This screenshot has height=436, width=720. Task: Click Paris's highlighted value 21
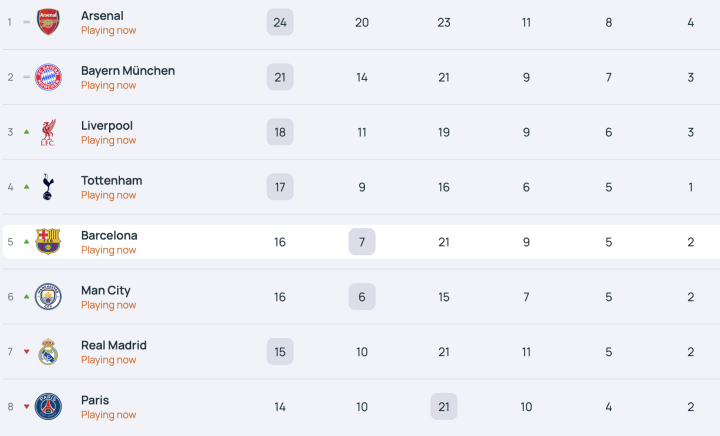444,406
